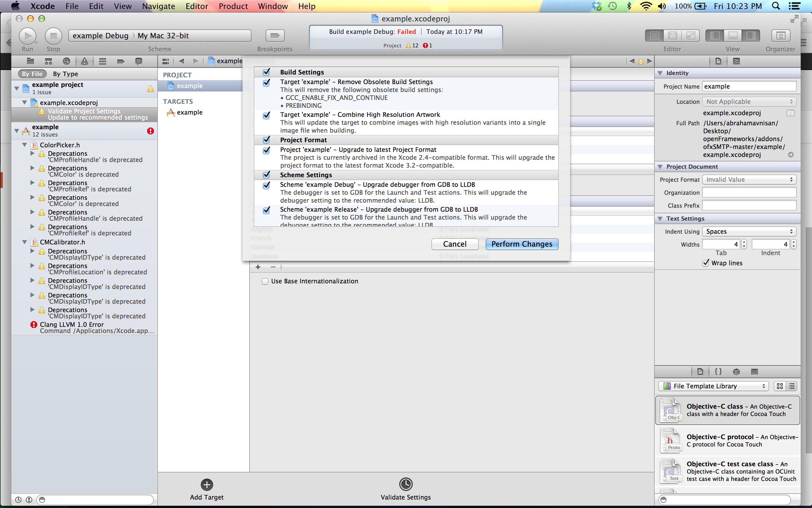
Task: Open the File menu
Action: pos(72,6)
